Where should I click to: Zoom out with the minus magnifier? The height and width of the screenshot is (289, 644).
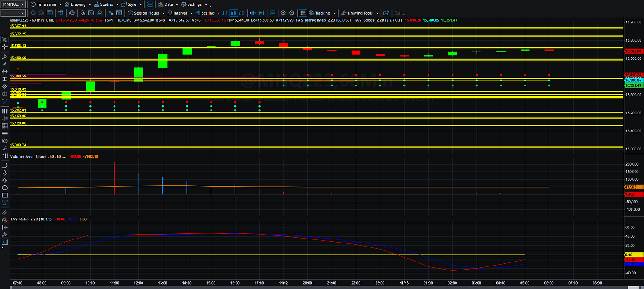(x=291, y=13)
